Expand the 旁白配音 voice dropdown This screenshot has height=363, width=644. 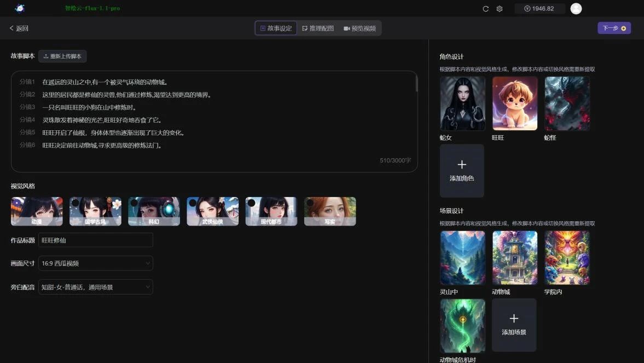[96, 287]
